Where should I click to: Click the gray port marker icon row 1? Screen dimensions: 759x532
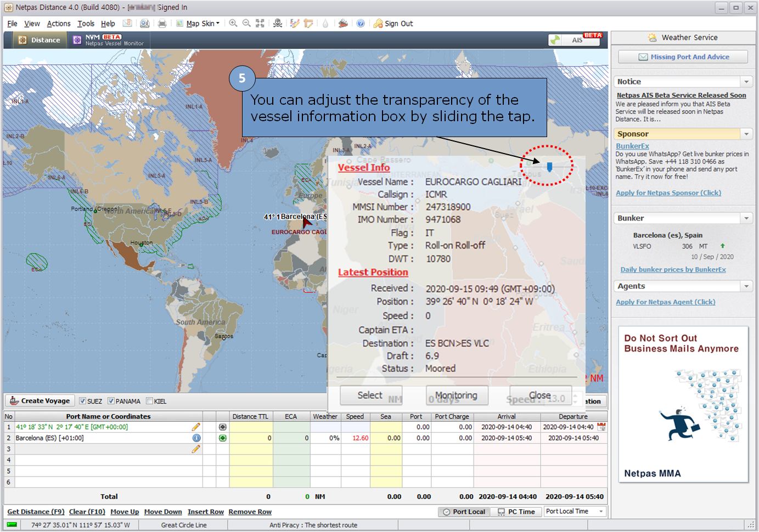point(222,427)
